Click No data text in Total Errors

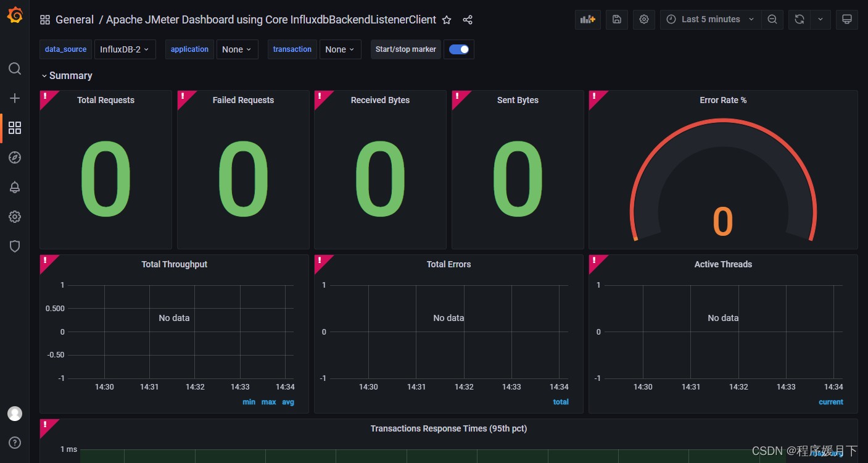point(448,318)
